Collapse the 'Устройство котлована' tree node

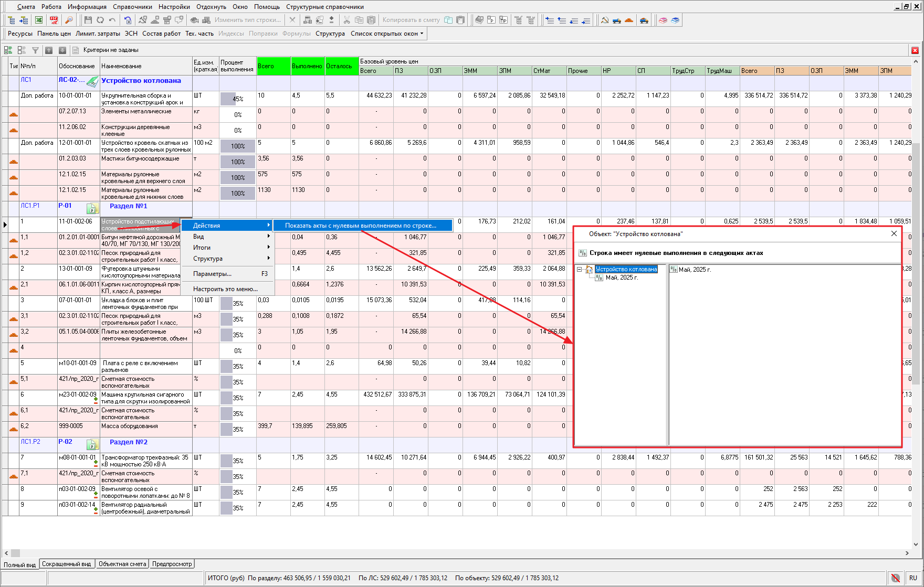(x=580, y=270)
